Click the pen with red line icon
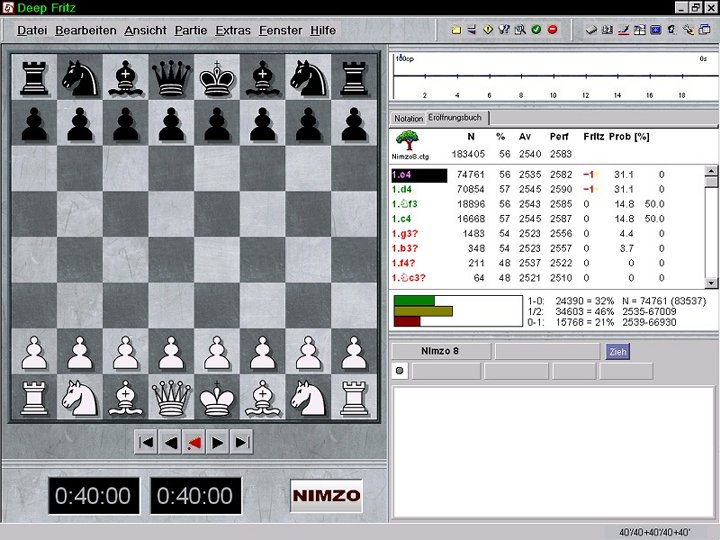The height and width of the screenshot is (540, 720). pyautogui.click(x=623, y=30)
